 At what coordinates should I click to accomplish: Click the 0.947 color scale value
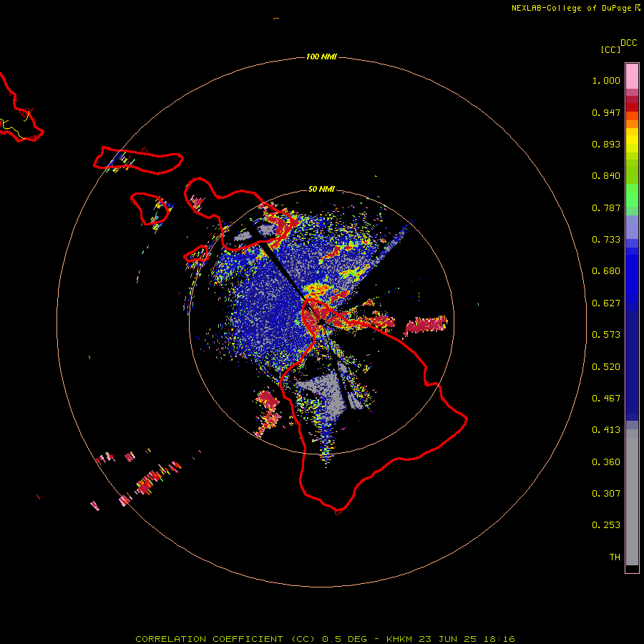pyautogui.click(x=606, y=112)
